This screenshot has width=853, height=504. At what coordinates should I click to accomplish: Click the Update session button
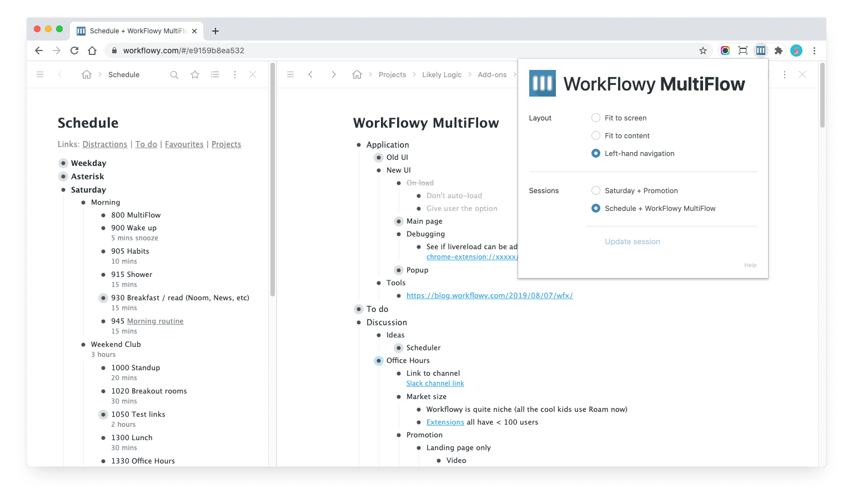(x=632, y=241)
